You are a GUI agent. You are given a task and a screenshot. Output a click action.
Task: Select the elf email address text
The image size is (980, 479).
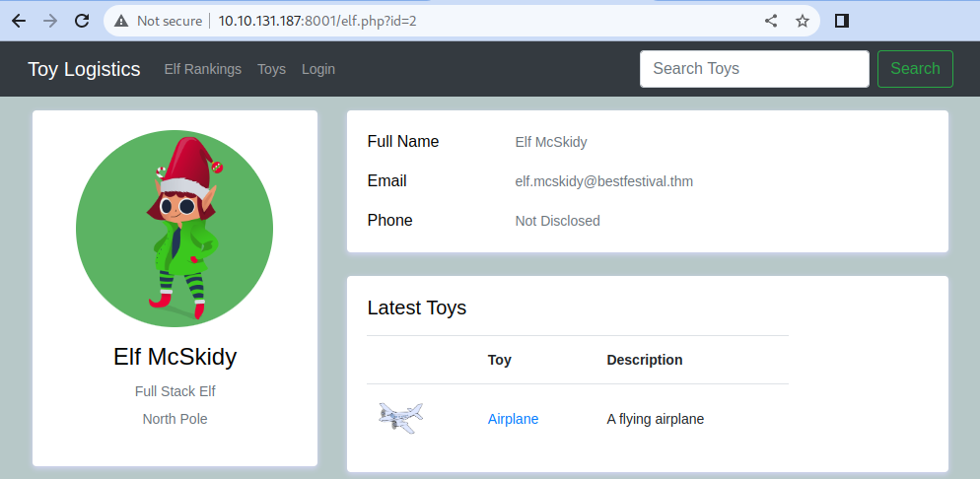point(604,181)
